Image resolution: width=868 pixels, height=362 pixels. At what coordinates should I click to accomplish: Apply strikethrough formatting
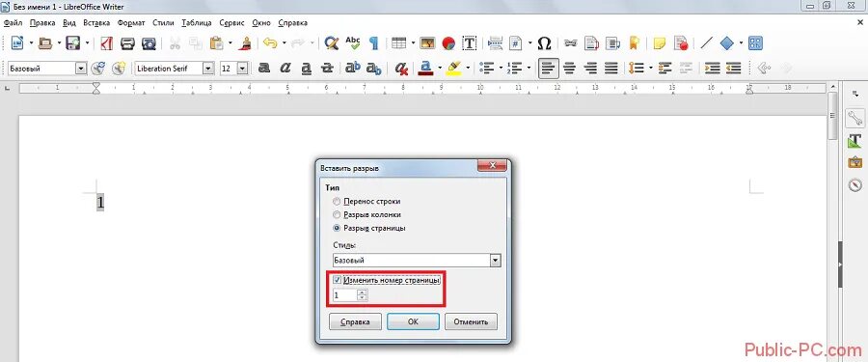(x=327, y=69)
